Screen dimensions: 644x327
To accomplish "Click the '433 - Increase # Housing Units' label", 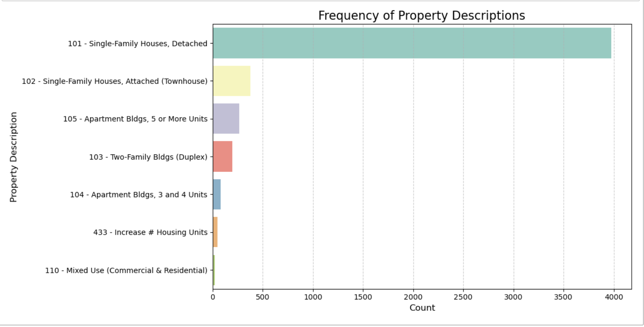I will click(x=150, y=232).
